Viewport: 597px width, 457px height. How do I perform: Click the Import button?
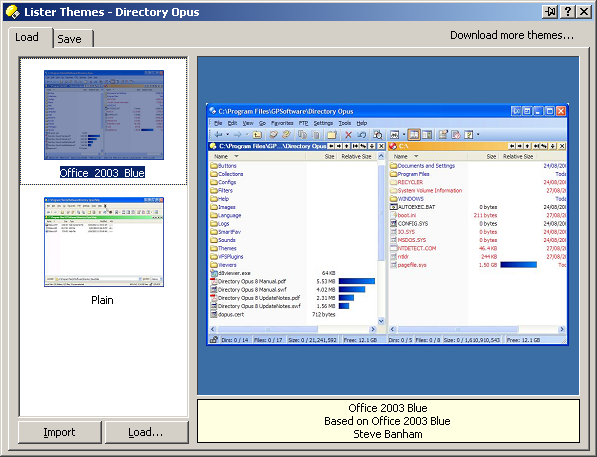[60, 432]
